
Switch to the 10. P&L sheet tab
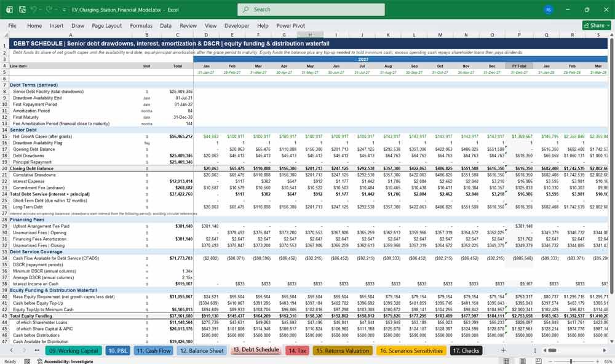[117, 350]
